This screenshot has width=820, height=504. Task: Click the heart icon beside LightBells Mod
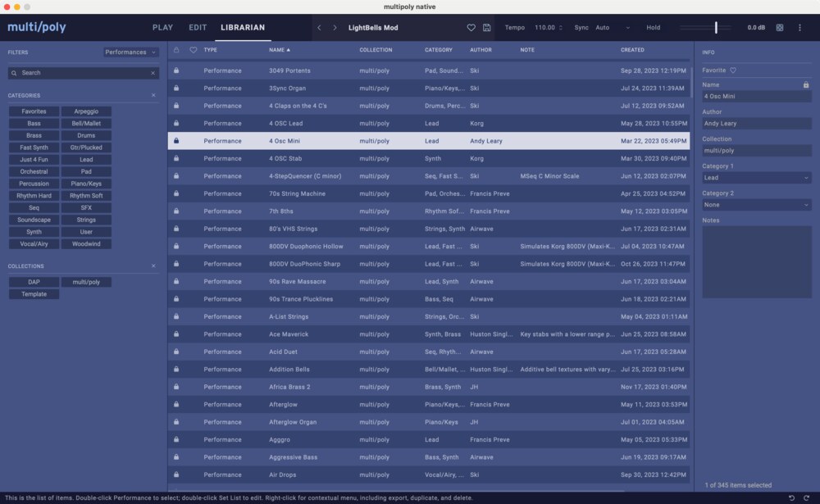coord(471,28)
